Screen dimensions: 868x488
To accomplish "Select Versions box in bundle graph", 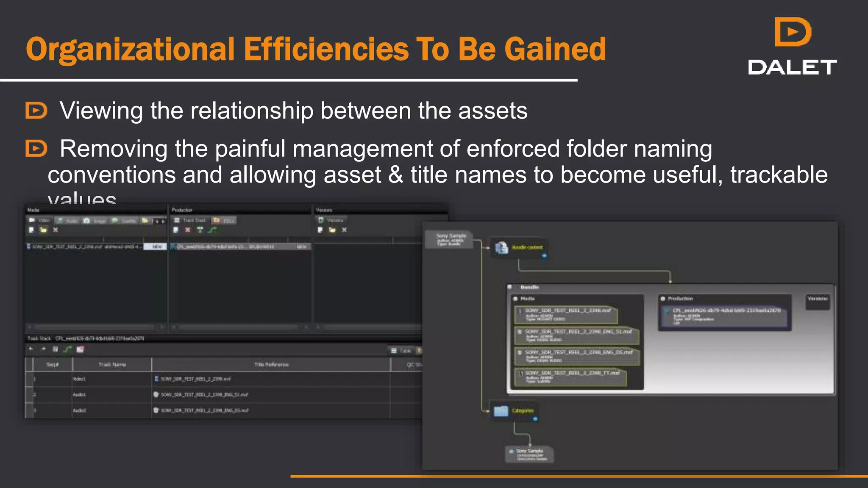I will (818, 302).
